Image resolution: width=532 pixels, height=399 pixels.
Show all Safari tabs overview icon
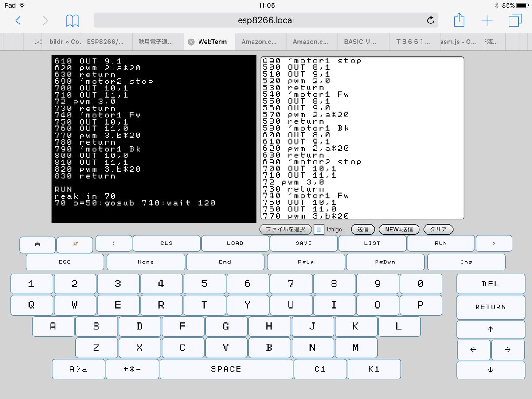[x=515, y=20]
